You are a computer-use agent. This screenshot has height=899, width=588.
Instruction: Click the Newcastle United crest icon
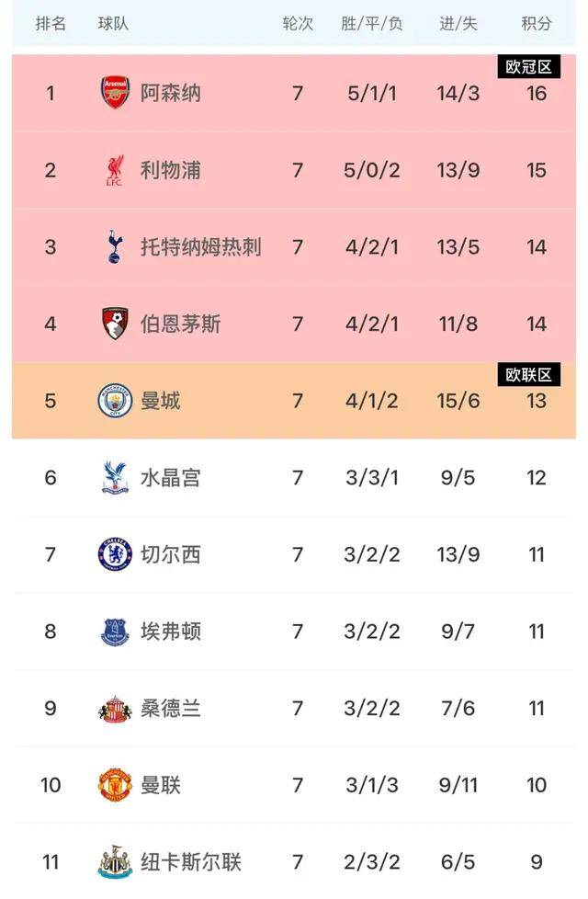coord(115,862)
